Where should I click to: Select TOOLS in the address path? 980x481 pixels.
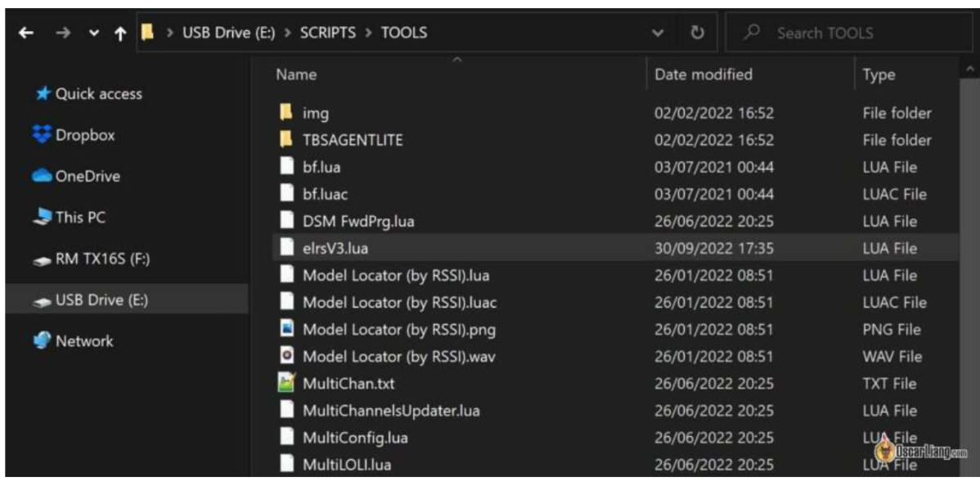click(403, 33)
